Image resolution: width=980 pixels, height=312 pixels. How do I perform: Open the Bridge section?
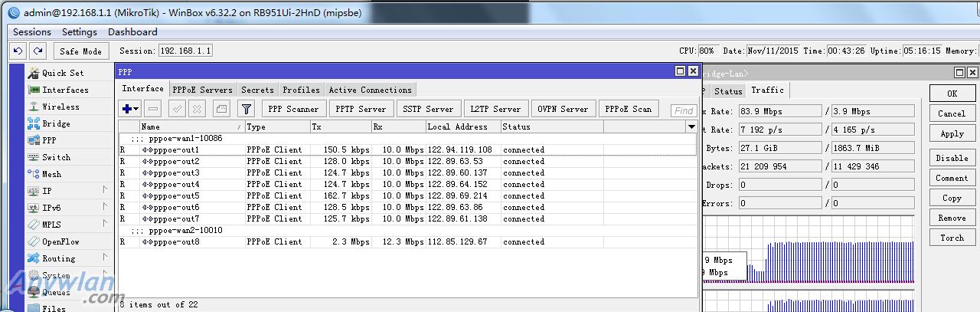coord(56,123)
